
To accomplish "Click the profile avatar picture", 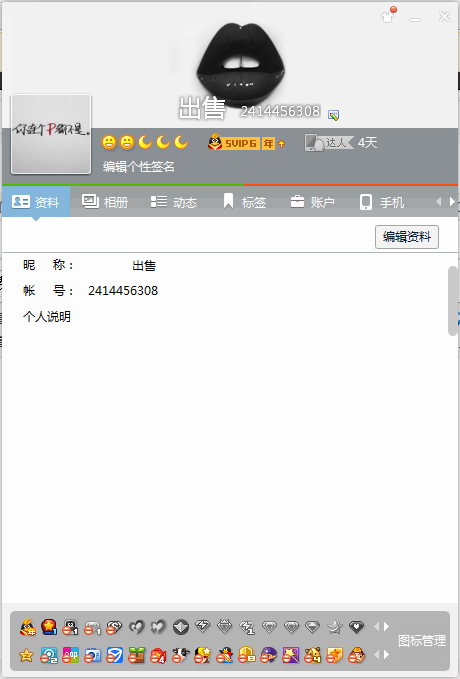I will coord(51,134).
